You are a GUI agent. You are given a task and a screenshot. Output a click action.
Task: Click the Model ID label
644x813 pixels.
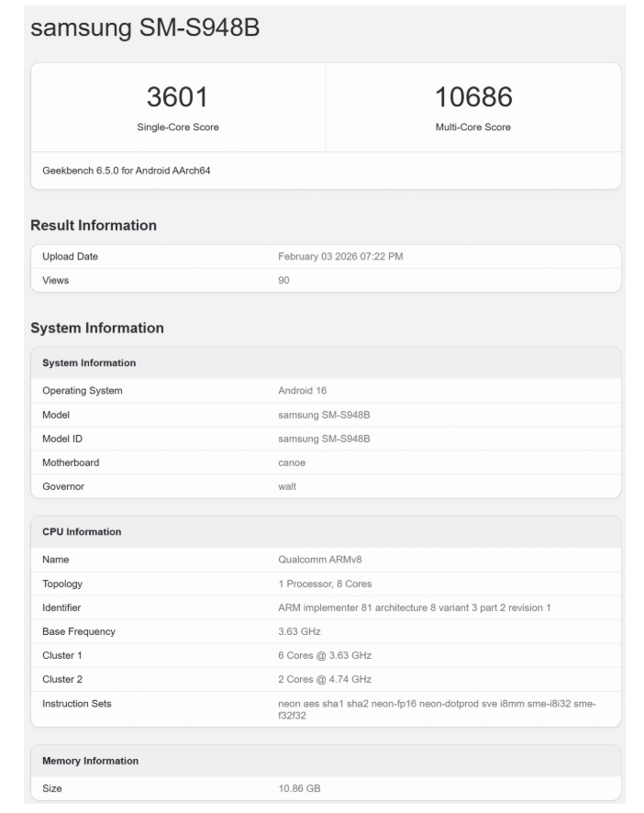(62, 439)
